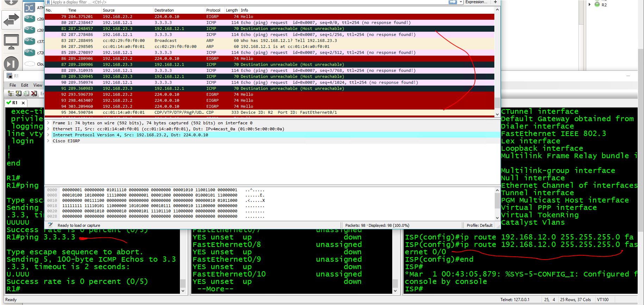Click the display filter bookmark icon
The height and width of the screenshot is (305, 644).
48,2
